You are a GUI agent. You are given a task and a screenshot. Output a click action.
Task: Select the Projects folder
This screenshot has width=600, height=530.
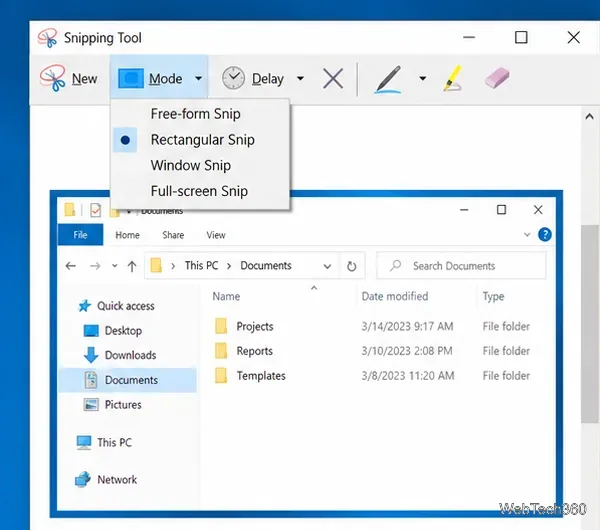click(x=254, y=326)
